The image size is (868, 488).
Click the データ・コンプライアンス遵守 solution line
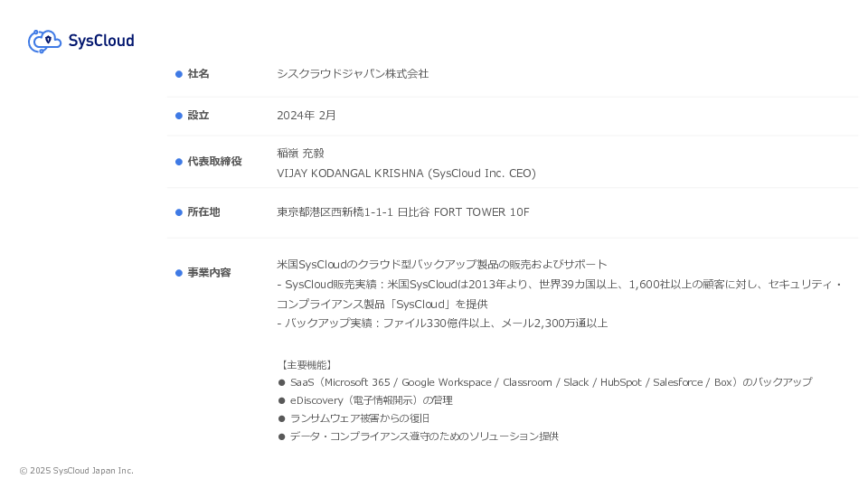424,436
